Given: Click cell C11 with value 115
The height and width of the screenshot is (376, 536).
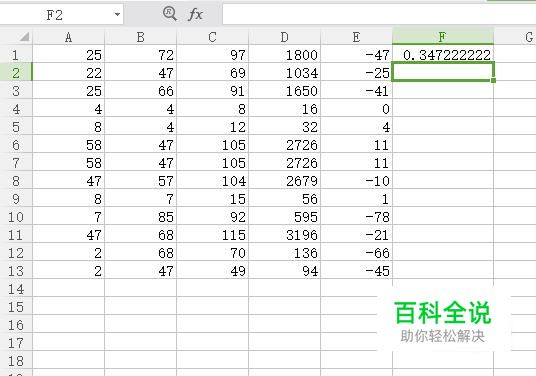Looking at the screenshot, I should [213, 234].
